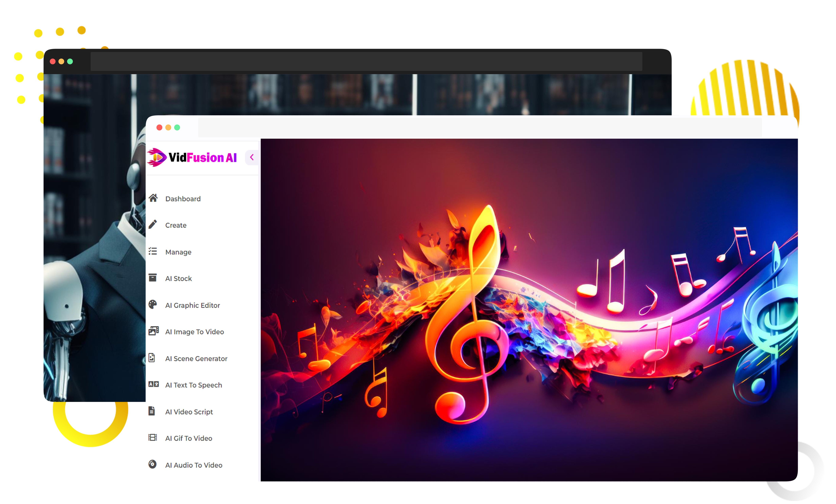Viewport: 836px width, 504px height.
Task: Open AI Video Script label
Action: pos(189,412)
